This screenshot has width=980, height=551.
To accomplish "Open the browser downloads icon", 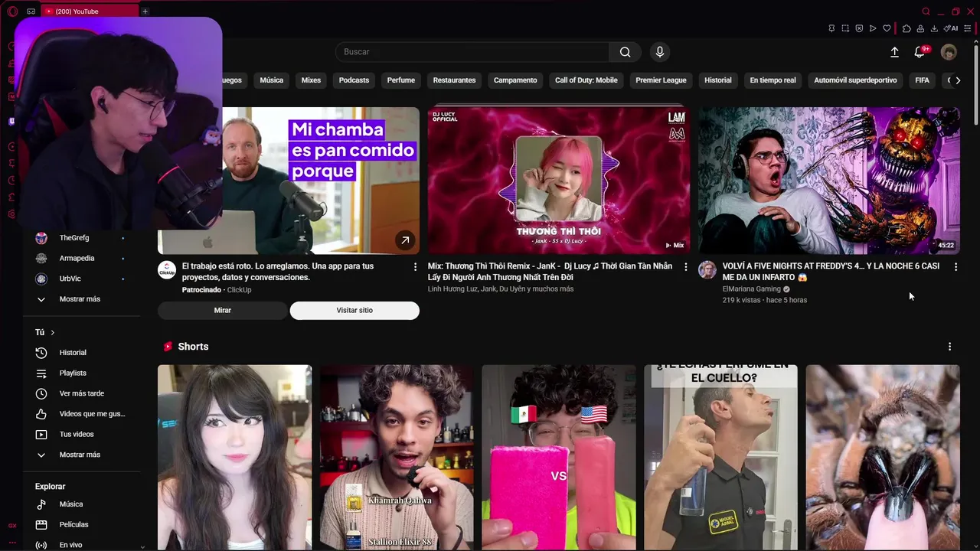I will pos(934,28).
